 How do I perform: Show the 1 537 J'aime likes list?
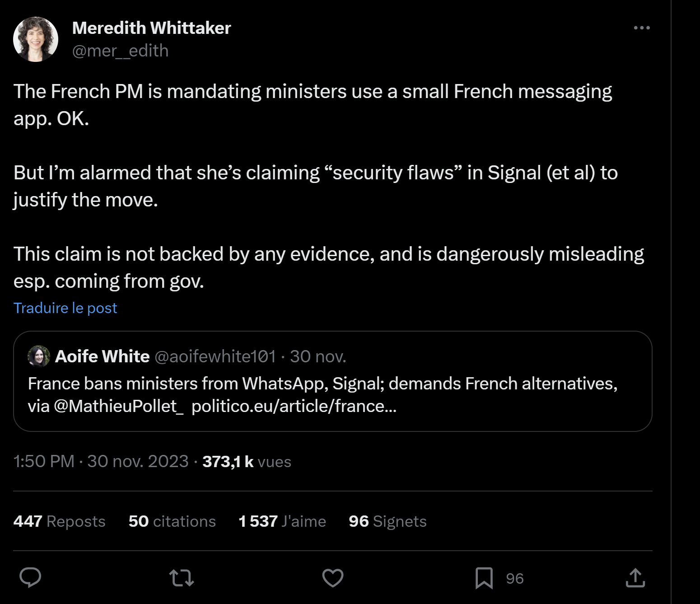pos(282,521)
